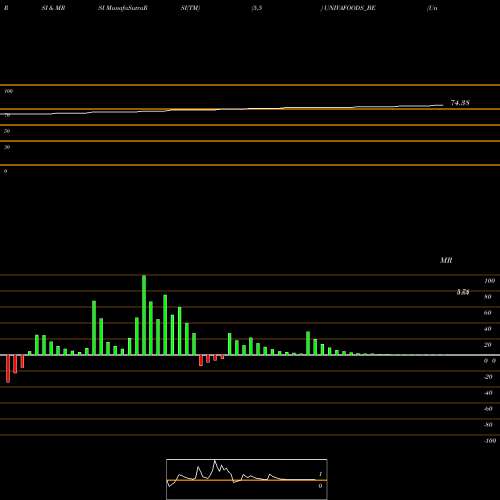Click the upper panel '30' axis label
This screenshot has width=500, height=500.
point(7,147)
